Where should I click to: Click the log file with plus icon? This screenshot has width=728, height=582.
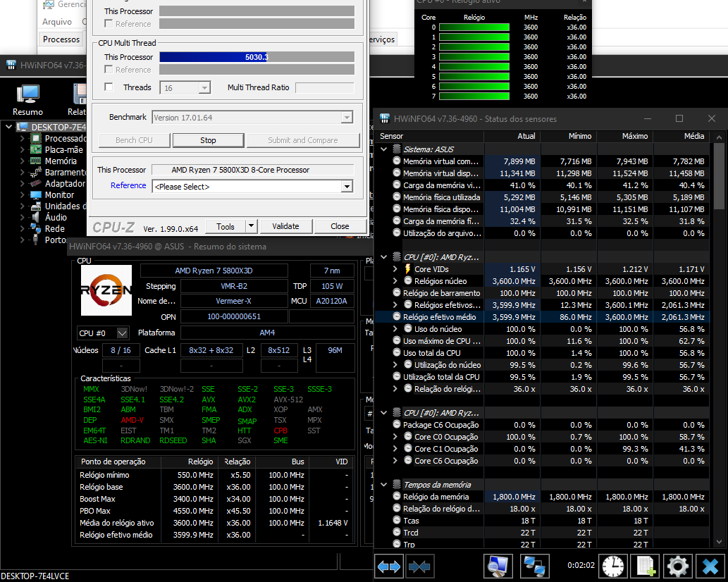point(646,566)
